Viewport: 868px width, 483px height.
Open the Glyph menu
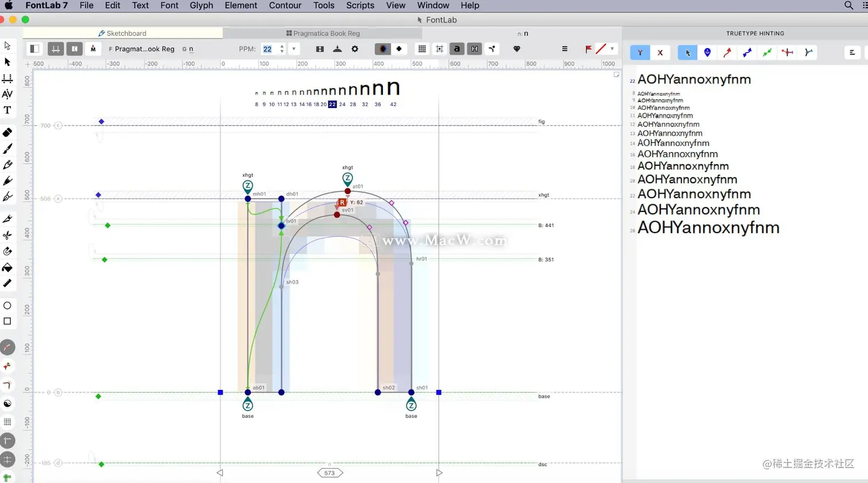point(201,5)
